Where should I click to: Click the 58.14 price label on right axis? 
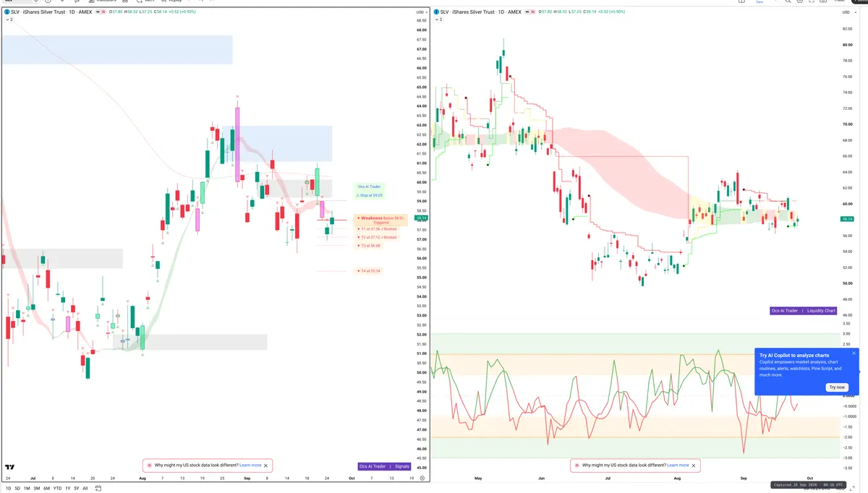point(846,218)
